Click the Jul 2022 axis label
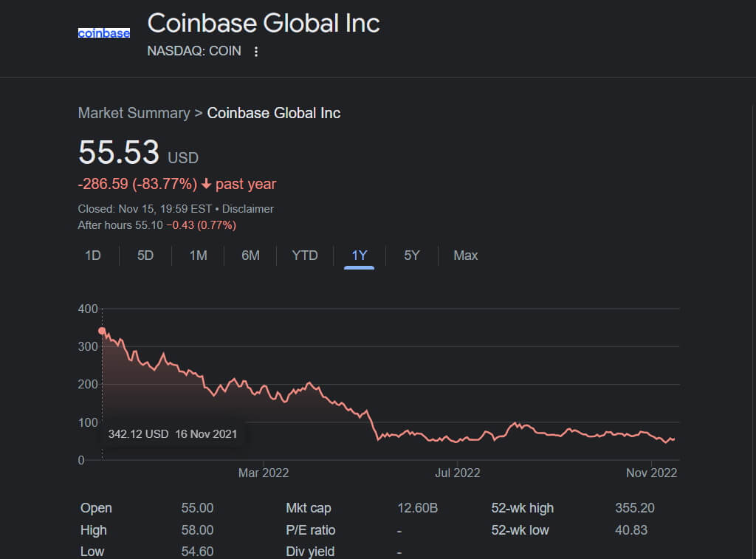The image size is (756, 559). coord(458,473)
